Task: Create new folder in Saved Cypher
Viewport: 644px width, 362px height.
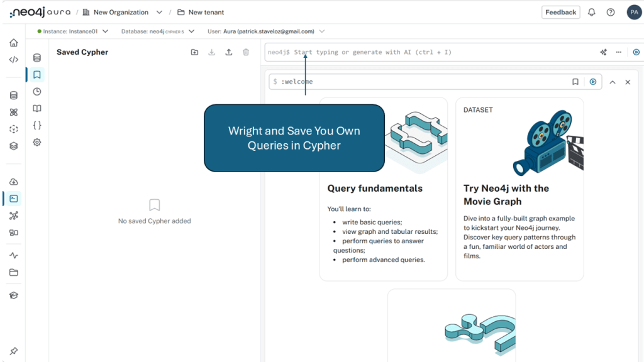Action: pos(194,52)
